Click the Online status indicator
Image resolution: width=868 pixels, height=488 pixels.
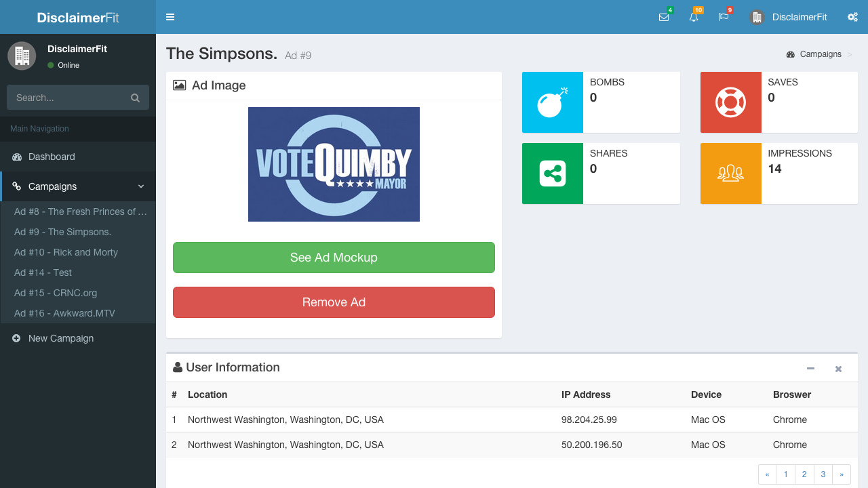(64, 65)
